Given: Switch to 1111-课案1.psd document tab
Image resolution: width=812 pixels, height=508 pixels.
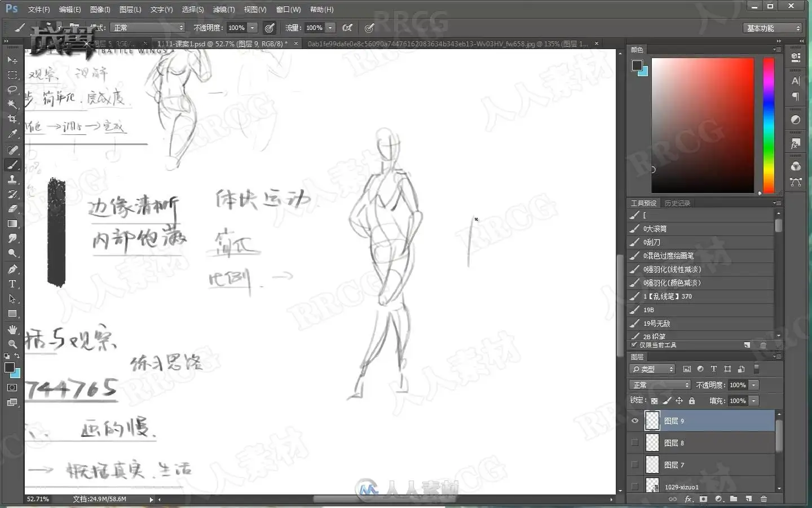Looking at the screenshot, I should tap(221, 43).
